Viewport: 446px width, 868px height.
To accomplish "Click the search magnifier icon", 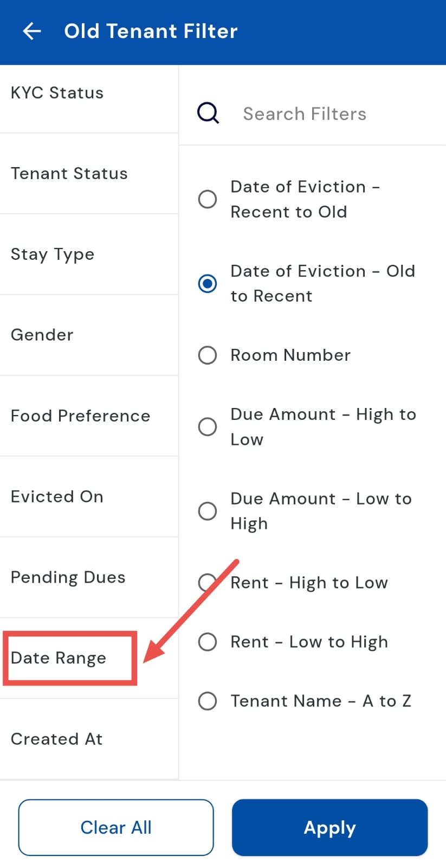I will click(x=208, y=113).
